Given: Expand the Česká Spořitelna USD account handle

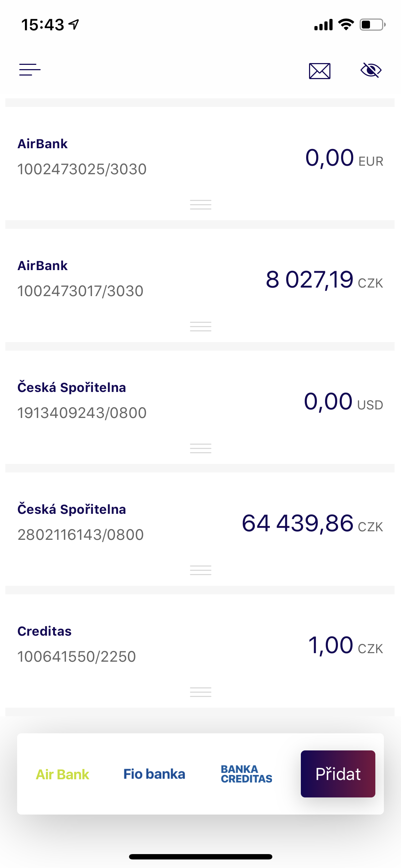Looking at the screenshot, I should tap(201, 448).
